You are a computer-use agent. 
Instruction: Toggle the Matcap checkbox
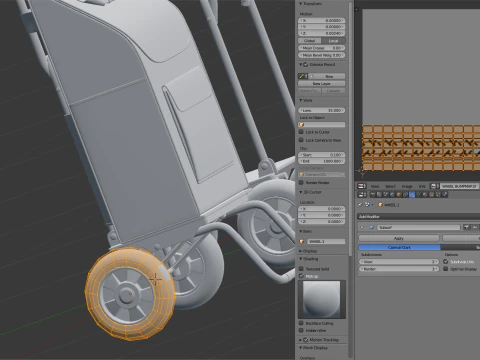301,276
